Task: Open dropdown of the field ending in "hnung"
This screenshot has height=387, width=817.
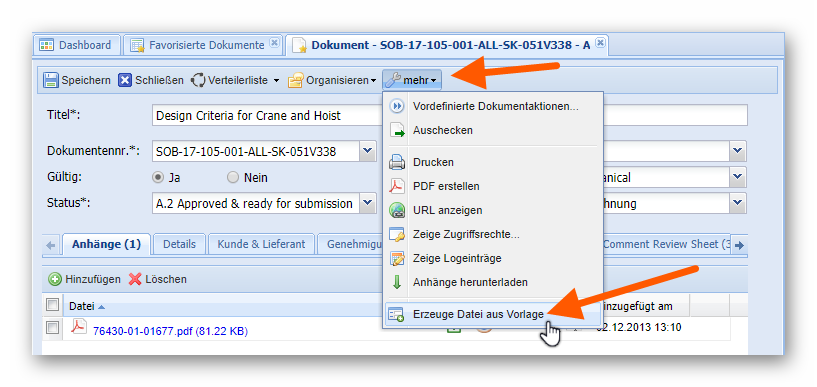Action: pyautogui.click(x=737, y=203)
